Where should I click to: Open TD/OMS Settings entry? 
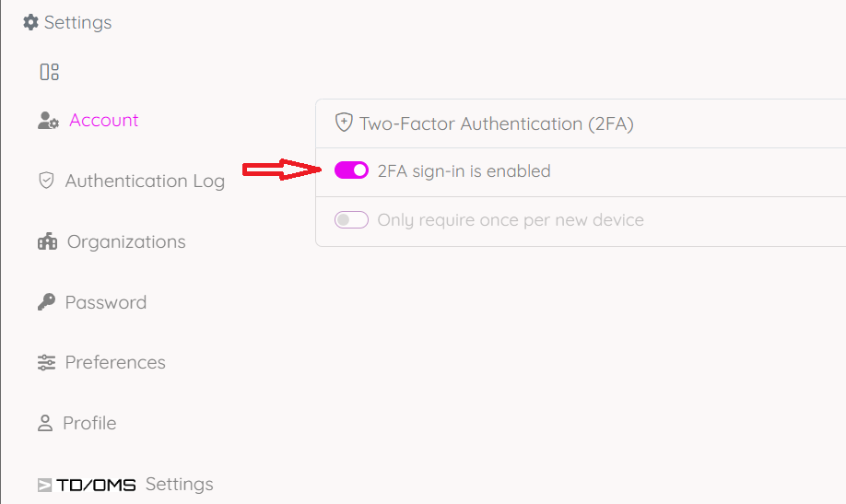(x=179, y=485)
